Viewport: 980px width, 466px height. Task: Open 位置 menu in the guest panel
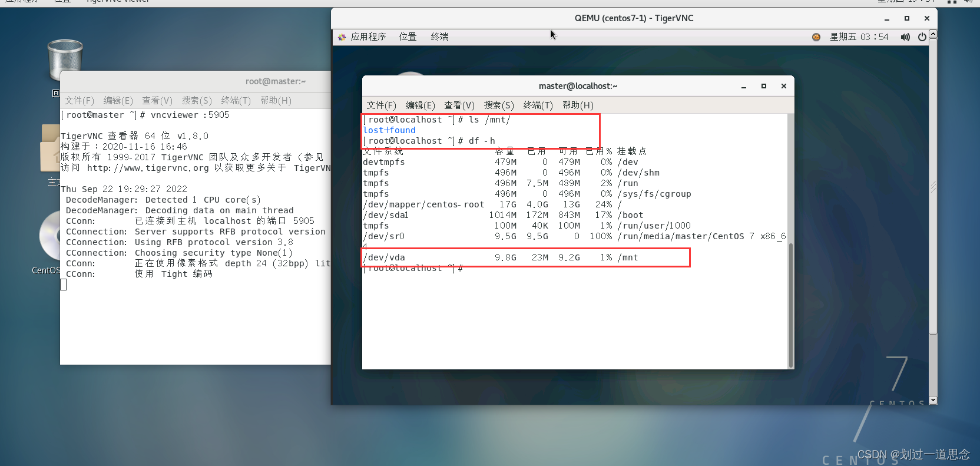(x=408, y=37)
